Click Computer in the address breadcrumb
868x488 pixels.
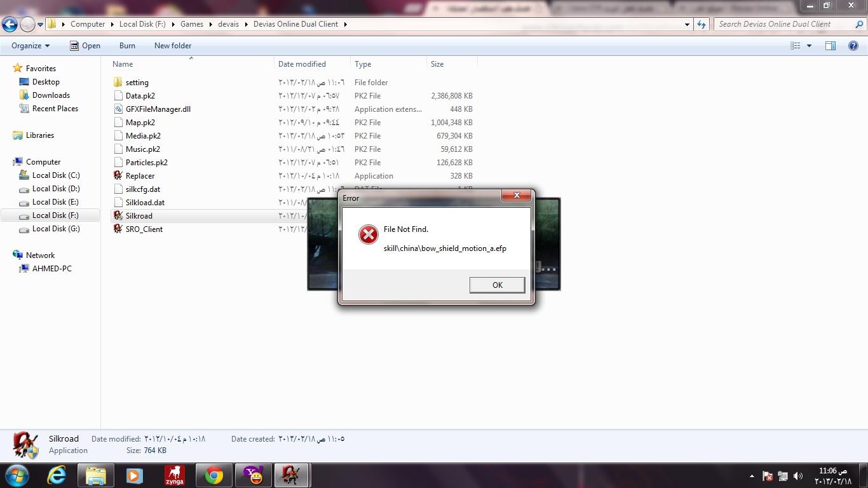point(88,24)
